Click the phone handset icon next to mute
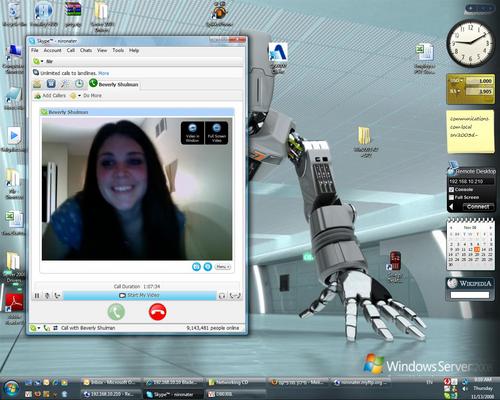The height and width of the screenshot is (400, 500). (57, 296)
